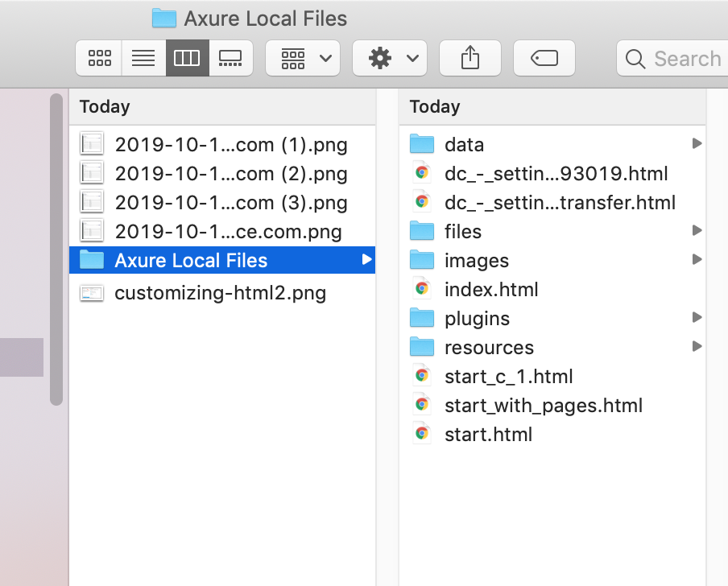
Task: Click the sidebar vertical scrollbar
Action: 56,250
